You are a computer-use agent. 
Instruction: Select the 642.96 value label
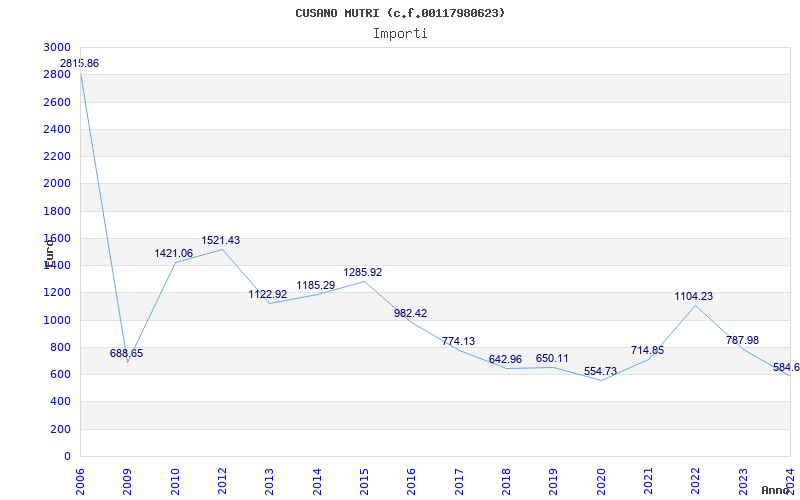[505, 359]
